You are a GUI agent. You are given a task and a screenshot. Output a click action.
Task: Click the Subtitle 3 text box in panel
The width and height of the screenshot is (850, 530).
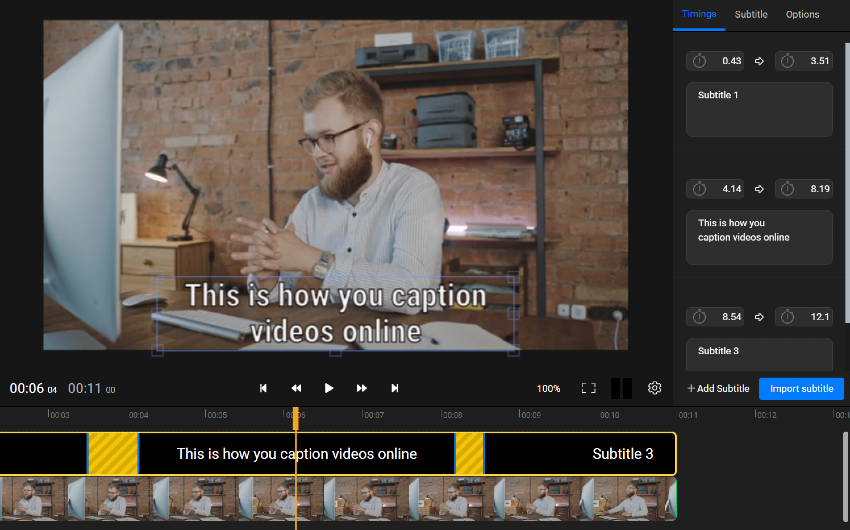point(759,355)
